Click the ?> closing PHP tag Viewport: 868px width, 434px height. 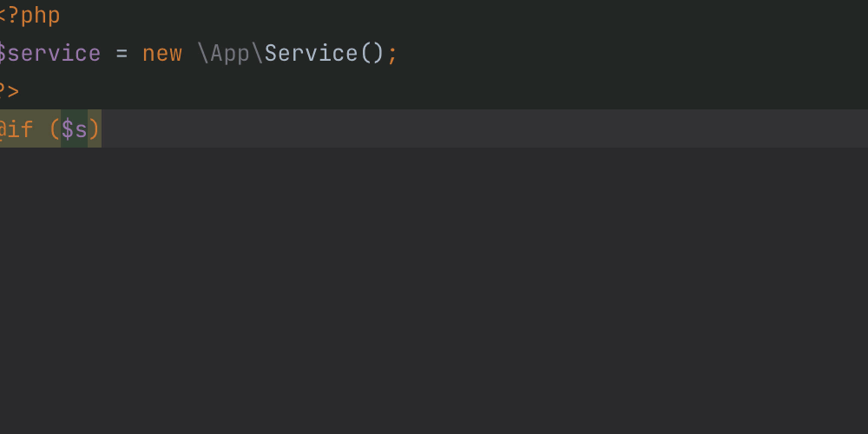pos(10,91)
